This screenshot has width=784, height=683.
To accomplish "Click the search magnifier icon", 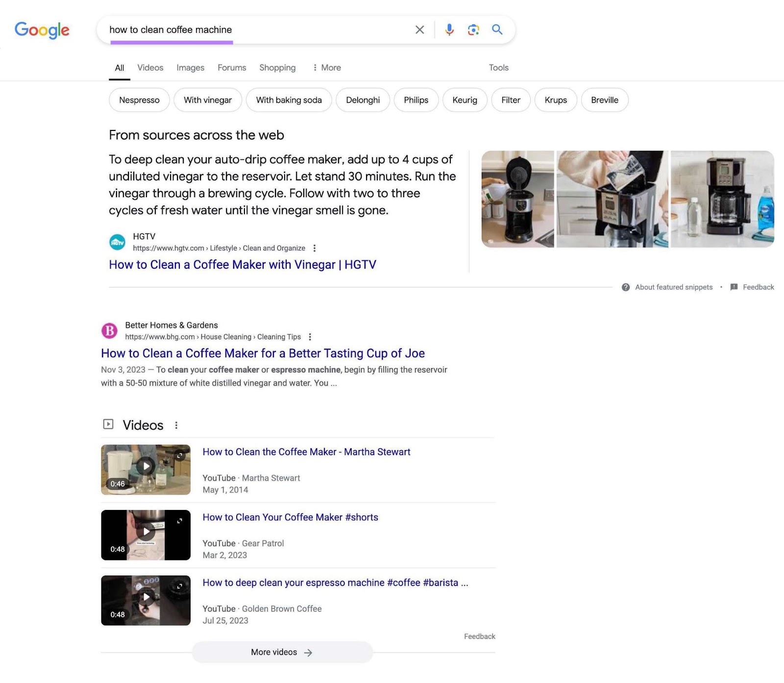I will click(497, 30).
